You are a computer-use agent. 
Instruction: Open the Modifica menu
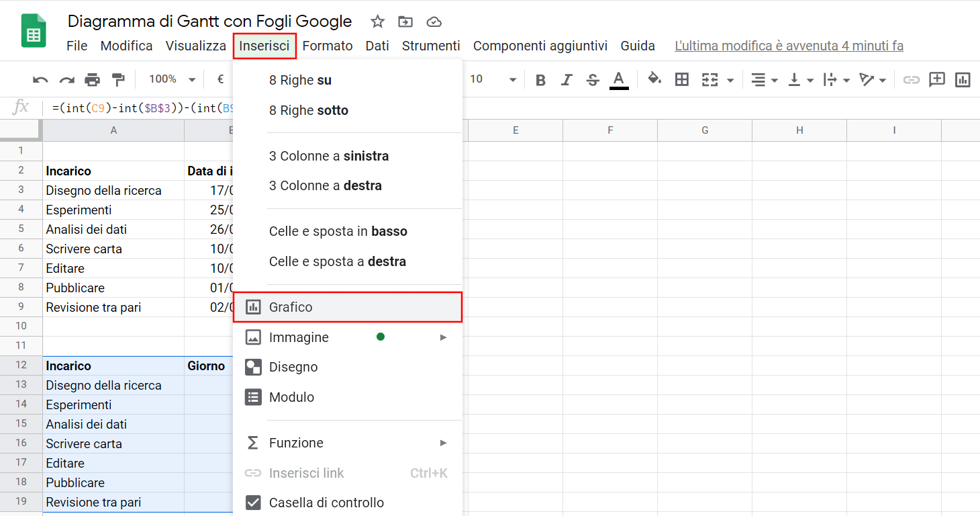[x=126, y=46]
